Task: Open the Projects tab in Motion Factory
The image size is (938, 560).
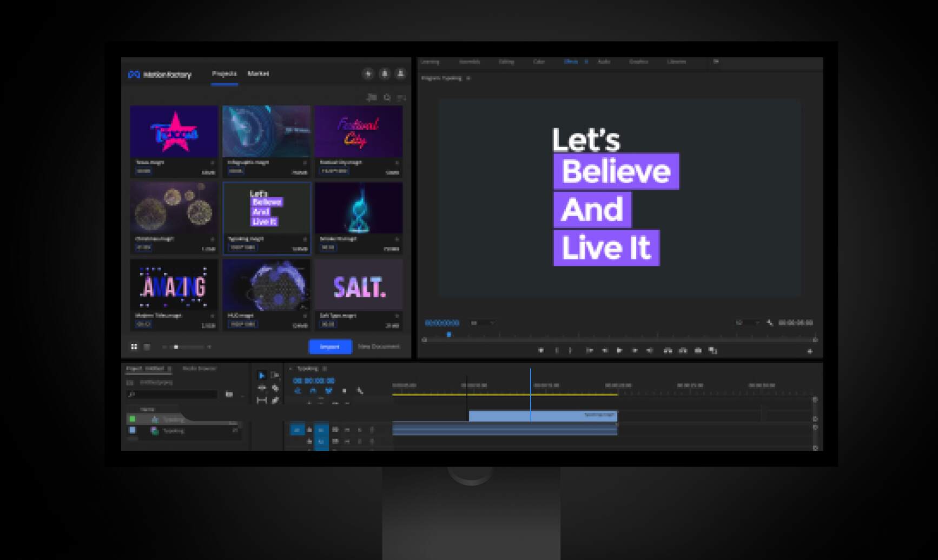Action: pyautogui.click(x=224, y=74)
